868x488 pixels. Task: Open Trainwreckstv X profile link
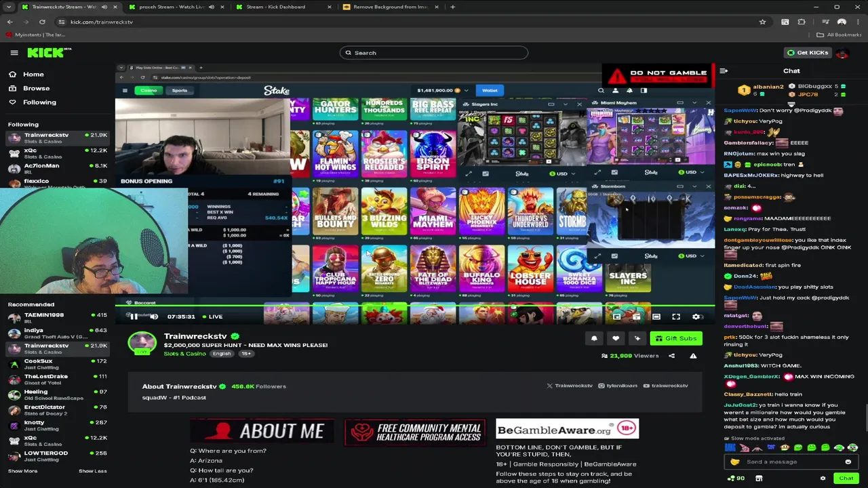tap(570, 386)
